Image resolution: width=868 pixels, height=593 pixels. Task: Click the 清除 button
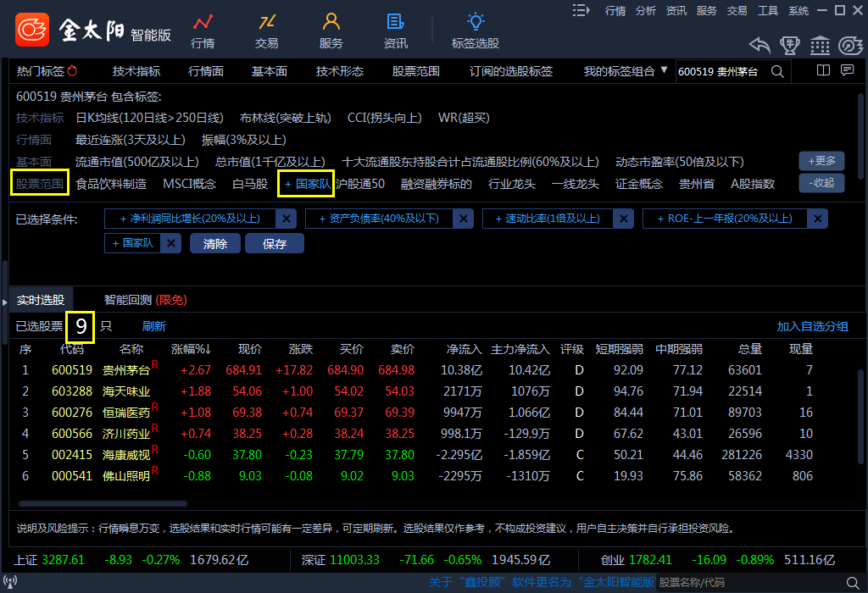(x=215, y=243)
